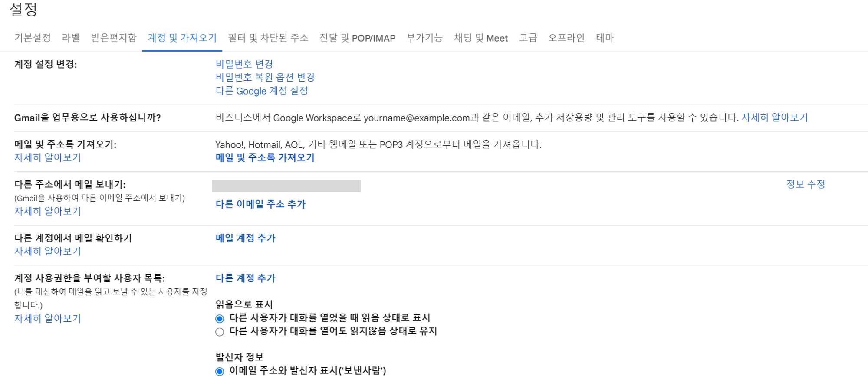
Task: Select 이메일 주소와 발신자 표시 radio option
Action: [220, 371]
